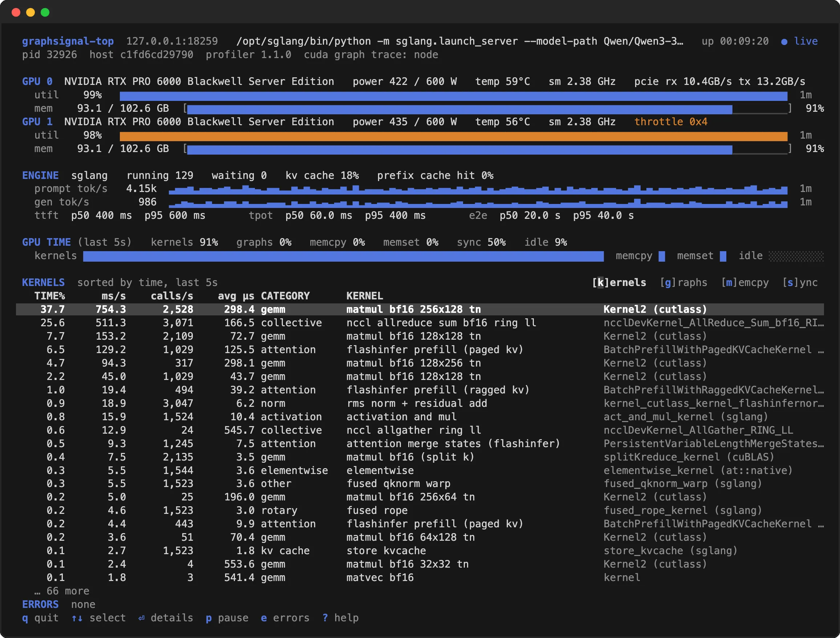Screen dimensions: 840x638
Task: Click the '… 66 more' line
Action: (x=61, y=591)
